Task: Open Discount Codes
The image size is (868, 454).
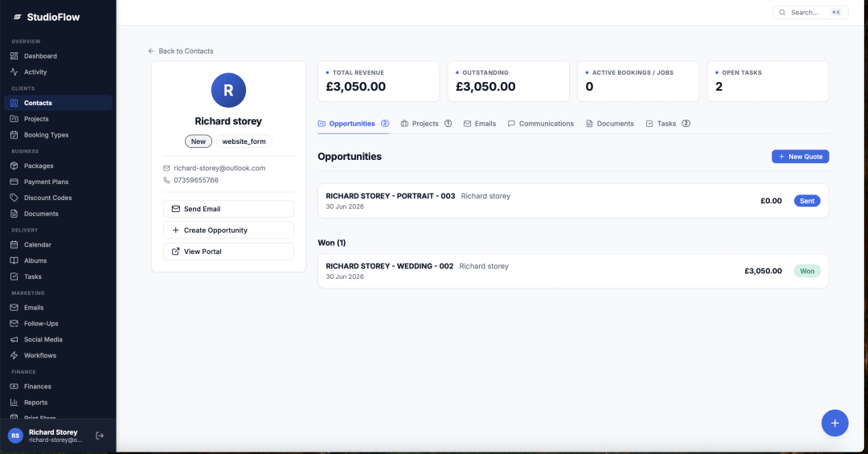Action: (x=58, y=198)
